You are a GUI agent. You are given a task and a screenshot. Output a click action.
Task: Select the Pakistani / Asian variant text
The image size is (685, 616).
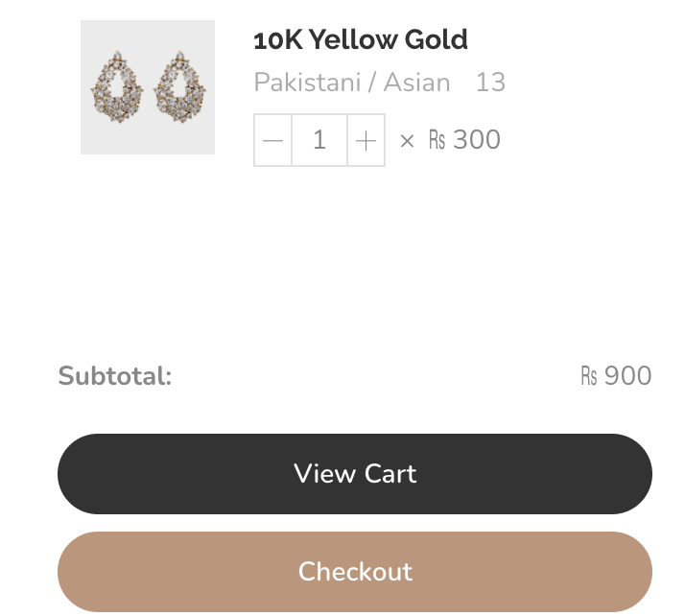point(352,83)
